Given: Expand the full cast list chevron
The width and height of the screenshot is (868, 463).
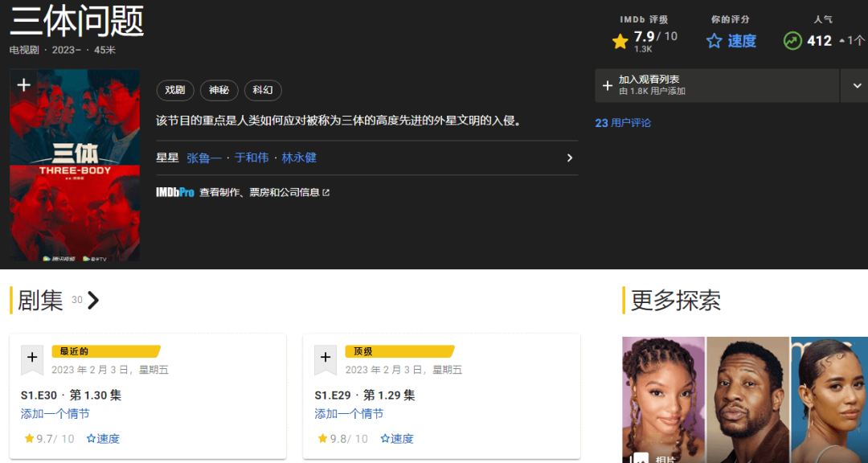Looking at the screenshot, I should 570,158.
